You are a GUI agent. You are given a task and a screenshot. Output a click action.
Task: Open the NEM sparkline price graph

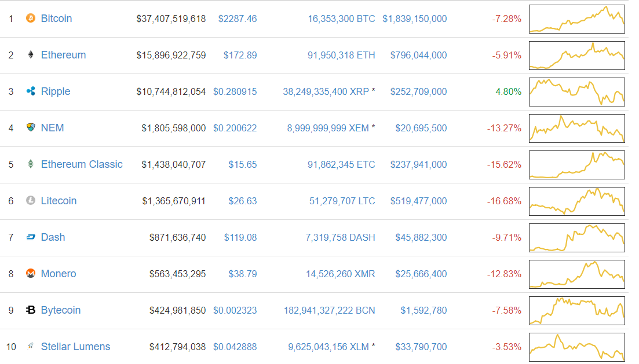576,128
